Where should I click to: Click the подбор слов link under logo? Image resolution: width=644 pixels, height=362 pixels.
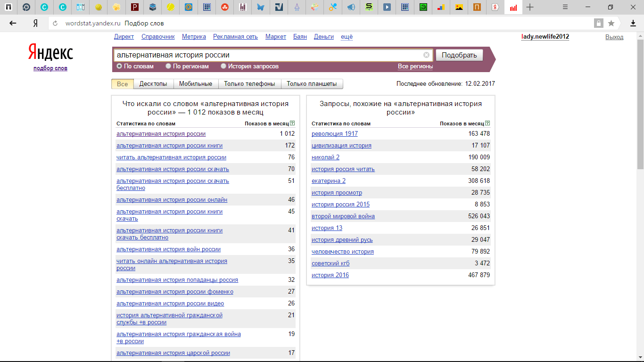50,68
